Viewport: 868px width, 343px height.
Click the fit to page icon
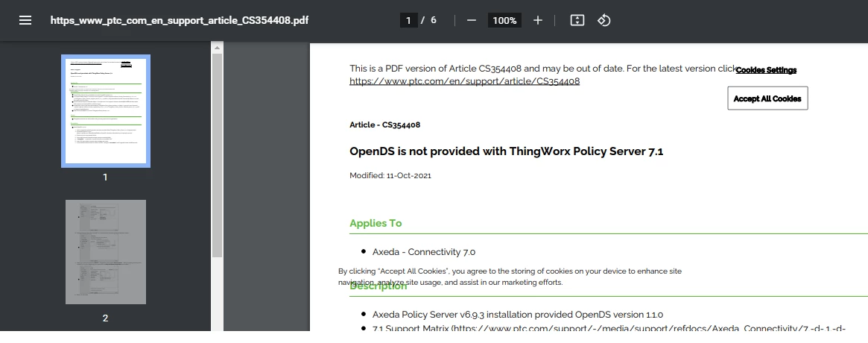(x=577, y=20)
